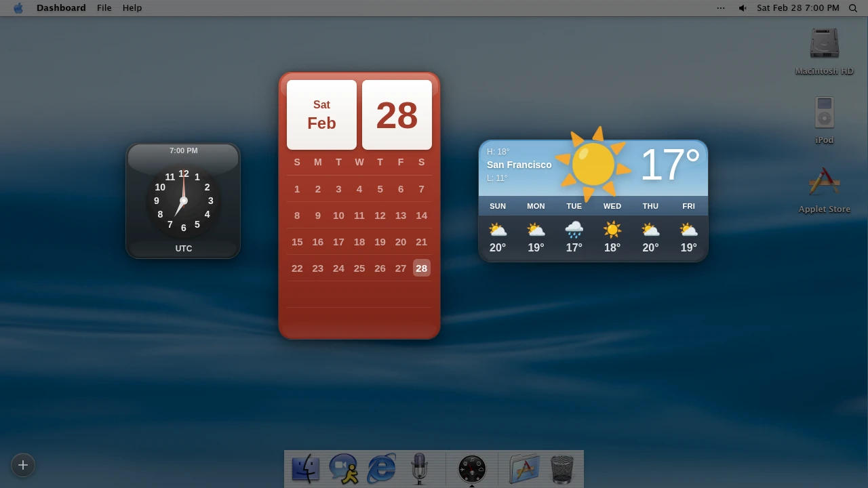Click the large 28 date tile
868x488 pixels.
(397, 115)
